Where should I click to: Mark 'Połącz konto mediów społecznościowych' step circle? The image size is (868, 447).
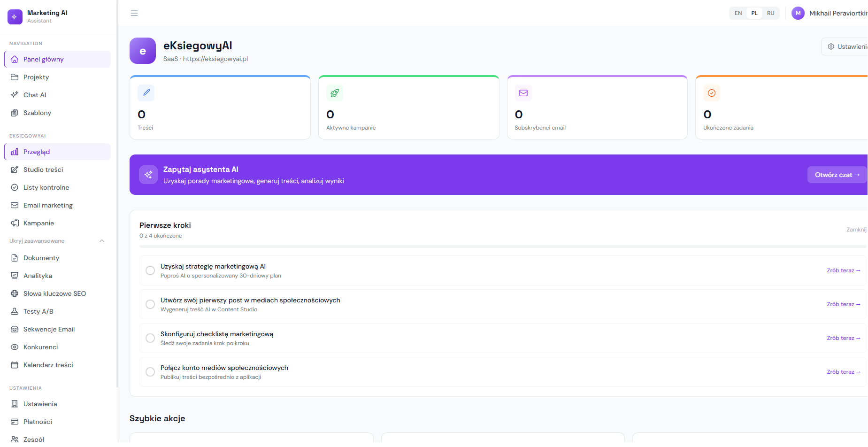[x=150, y=372]
